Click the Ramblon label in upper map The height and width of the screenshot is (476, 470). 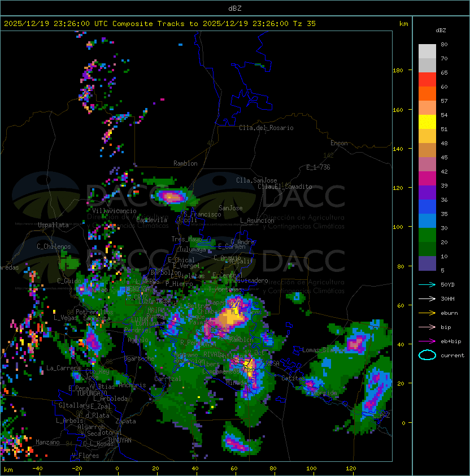click(185, 163)
